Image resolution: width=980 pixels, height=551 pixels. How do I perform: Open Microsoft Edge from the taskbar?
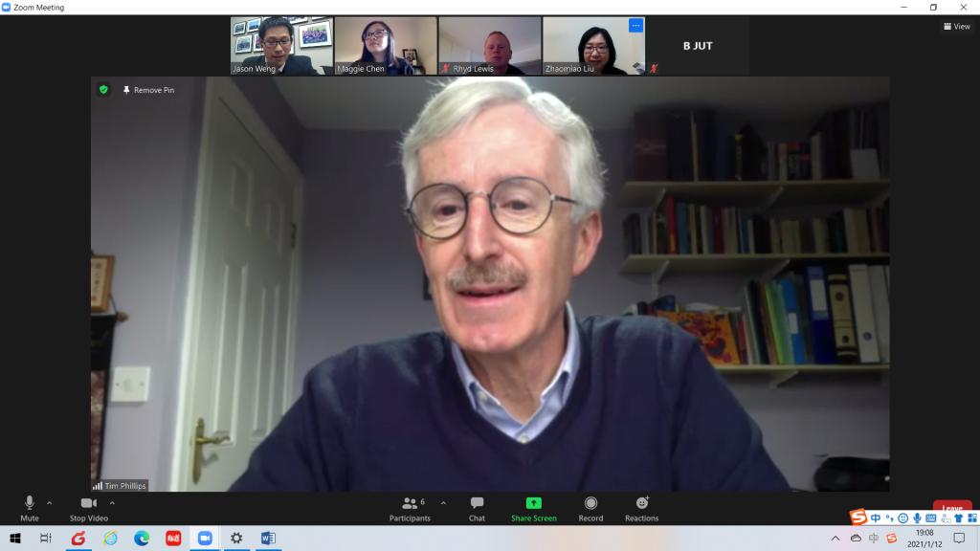142,539
